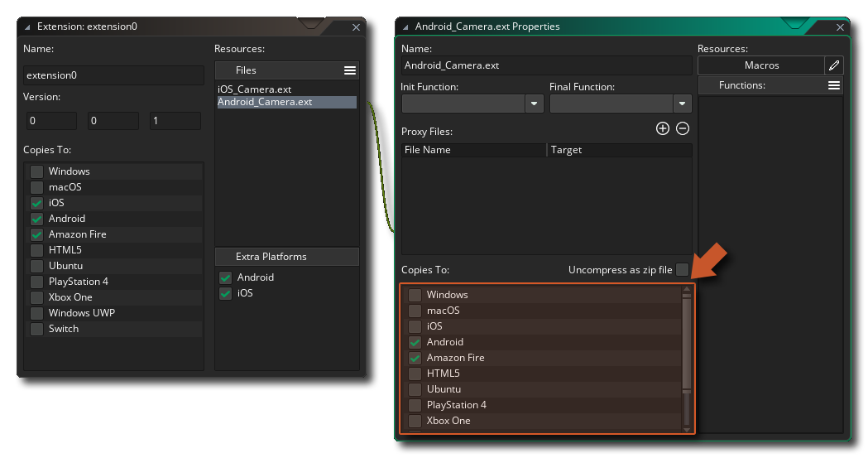The image size is (868, 458).
Task: Enable HTML5 checkbox in Android_Camera properties
Action: click(415, 374)
